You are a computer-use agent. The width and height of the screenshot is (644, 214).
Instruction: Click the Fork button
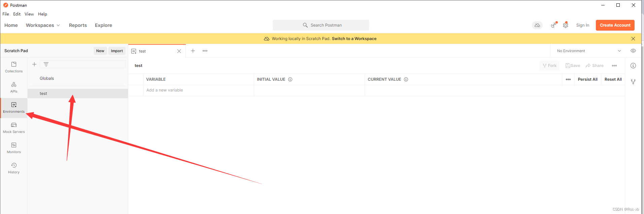click(549, 66)
